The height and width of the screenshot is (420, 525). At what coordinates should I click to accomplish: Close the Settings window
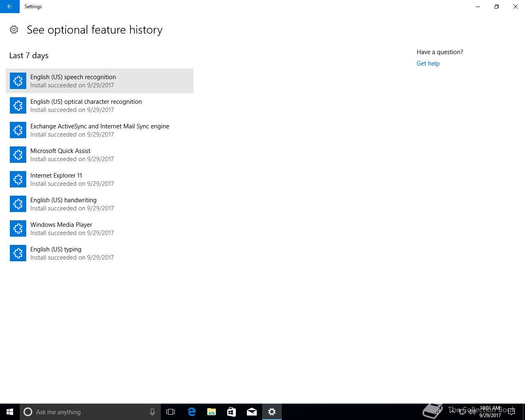516,7
